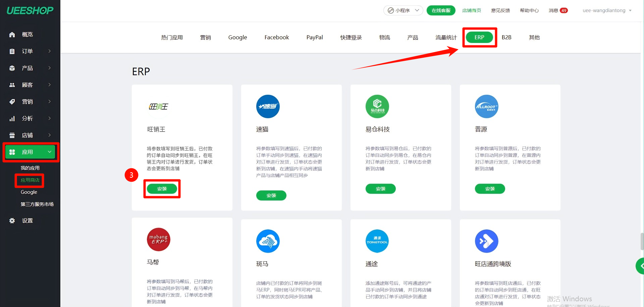
Task: Click the ERP section heading
Action: pos(141,72)
